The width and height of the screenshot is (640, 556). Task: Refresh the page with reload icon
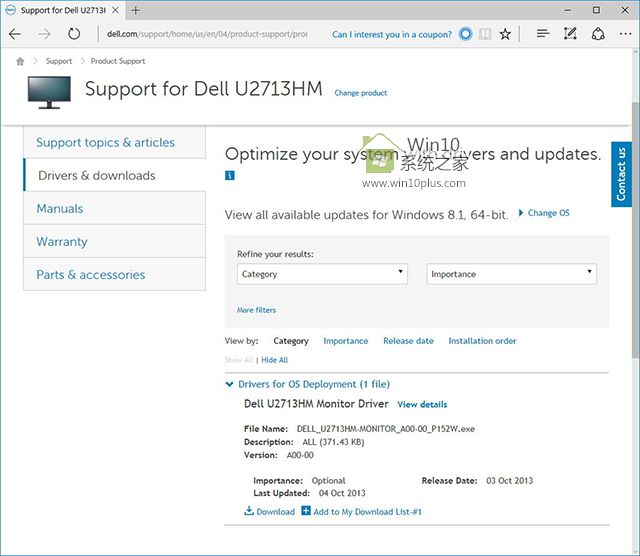pos(74,34)
